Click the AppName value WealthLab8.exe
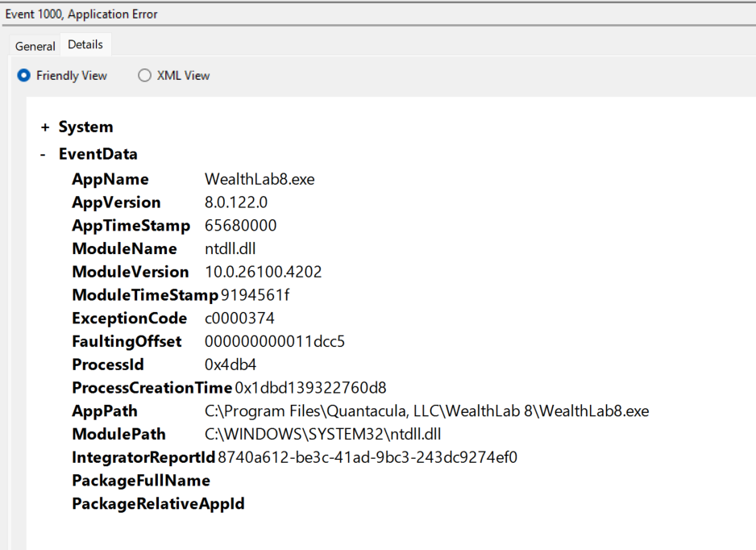Viewport: 756px width, 550px height. click(260, 179)
